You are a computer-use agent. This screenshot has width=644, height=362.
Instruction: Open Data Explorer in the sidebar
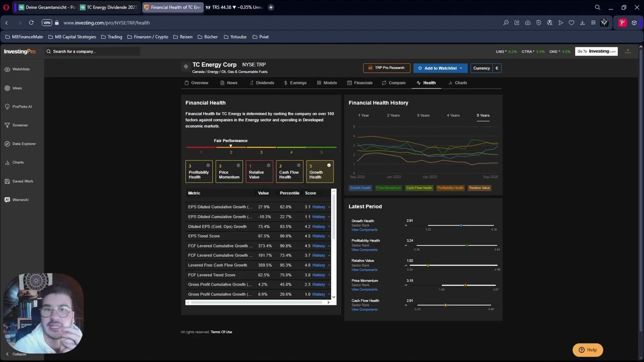coord(20,144)
